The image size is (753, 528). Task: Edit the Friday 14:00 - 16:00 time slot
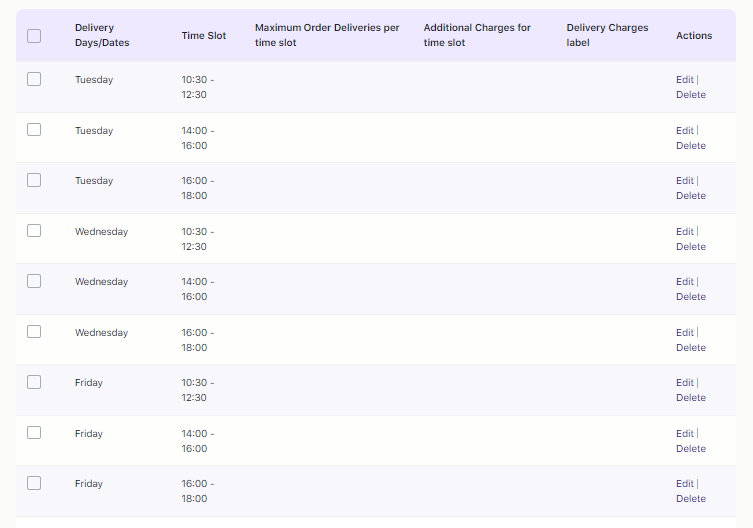(684, 434)
